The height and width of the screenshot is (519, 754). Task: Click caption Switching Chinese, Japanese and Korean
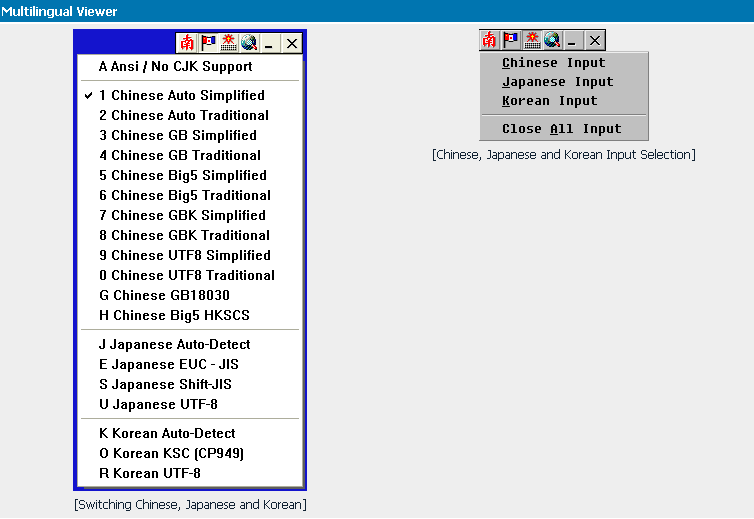click(x=190, y=505)
